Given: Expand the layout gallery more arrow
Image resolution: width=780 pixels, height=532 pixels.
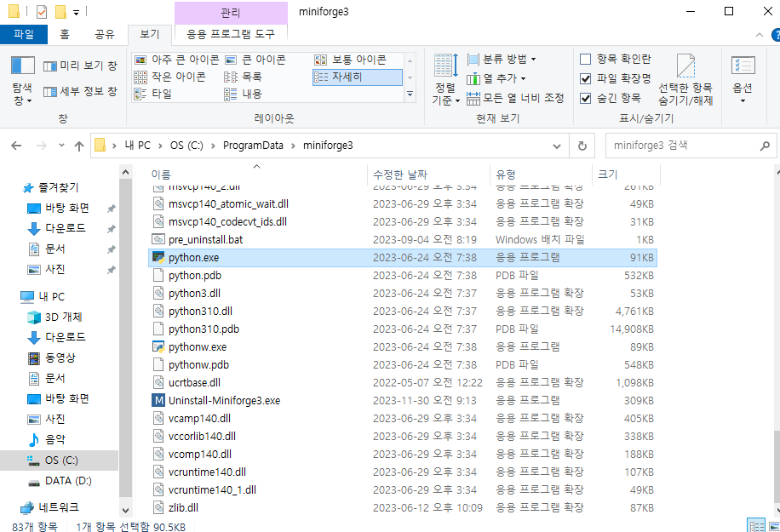Looking at the screenshot, I should (x=410, y=94).
